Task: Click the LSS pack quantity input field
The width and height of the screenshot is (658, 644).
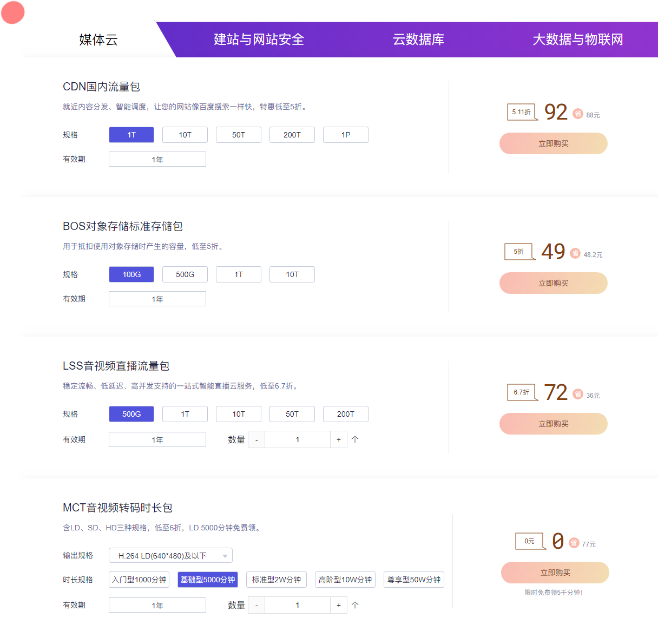Action: (298, 439)
